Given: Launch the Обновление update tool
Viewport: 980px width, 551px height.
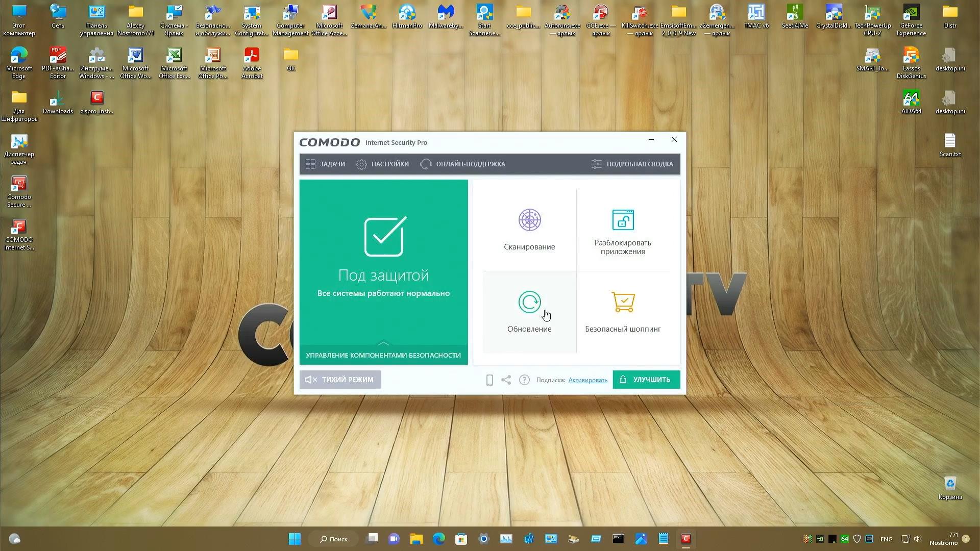Looking at the screenshot, I should 529,311.
